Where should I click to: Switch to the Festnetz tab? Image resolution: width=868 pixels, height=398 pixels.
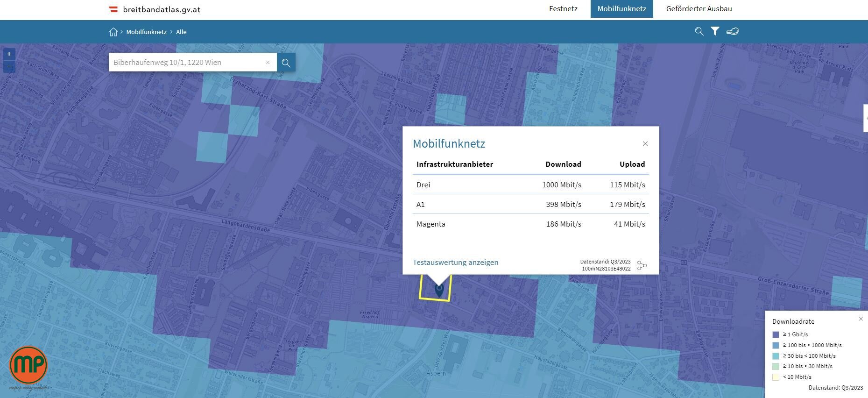point(563,9)
